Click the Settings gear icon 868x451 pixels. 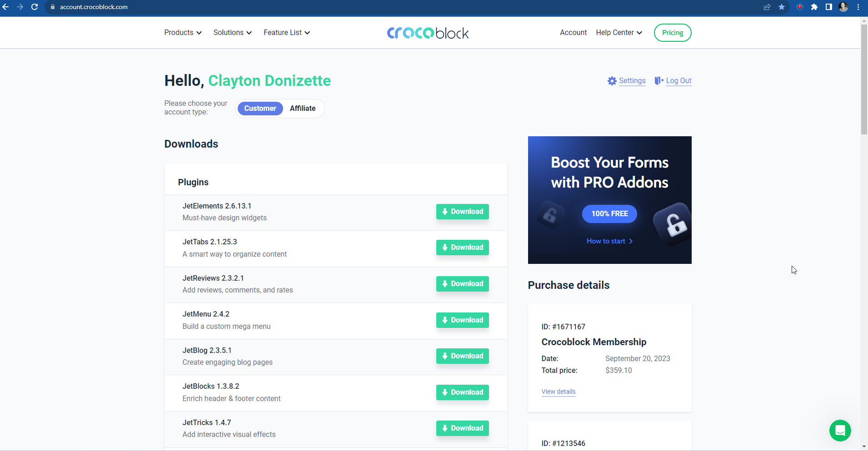point(612,81)
